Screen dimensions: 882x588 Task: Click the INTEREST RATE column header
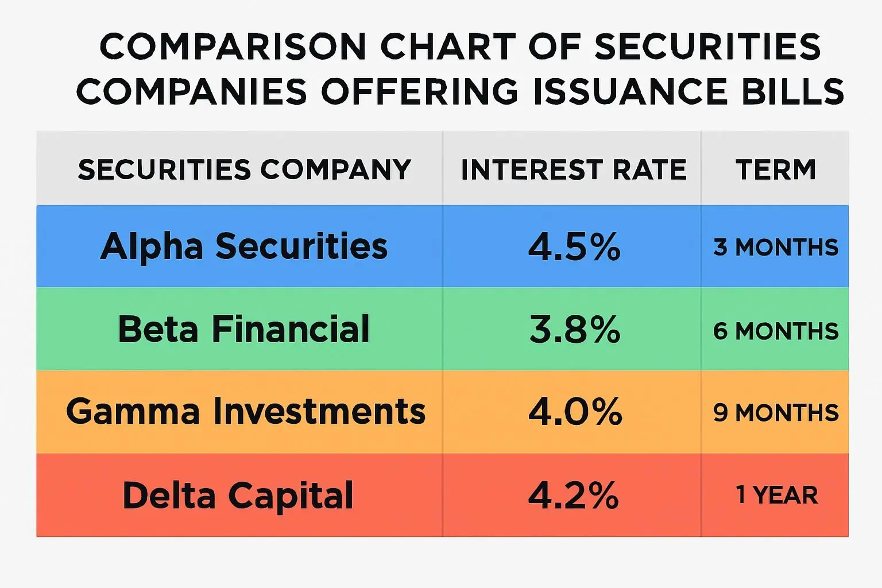tap(574, 169)
